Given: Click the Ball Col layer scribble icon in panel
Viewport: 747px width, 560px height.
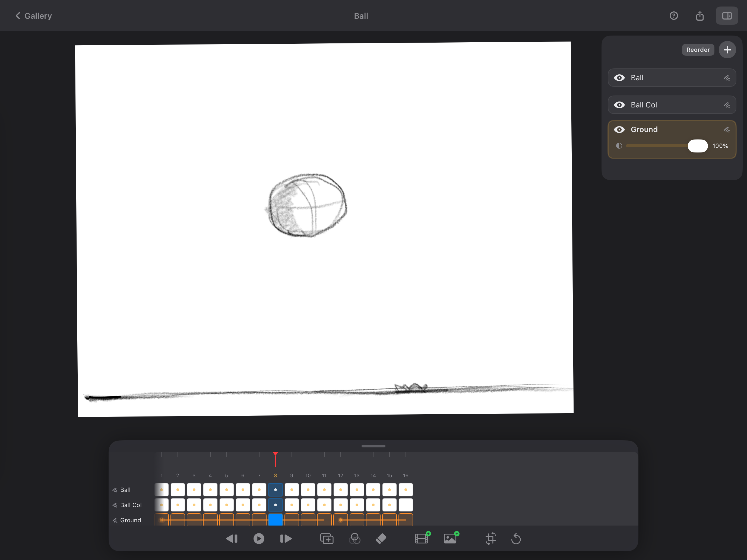Looking at the screenshot, I should (727, 105).
